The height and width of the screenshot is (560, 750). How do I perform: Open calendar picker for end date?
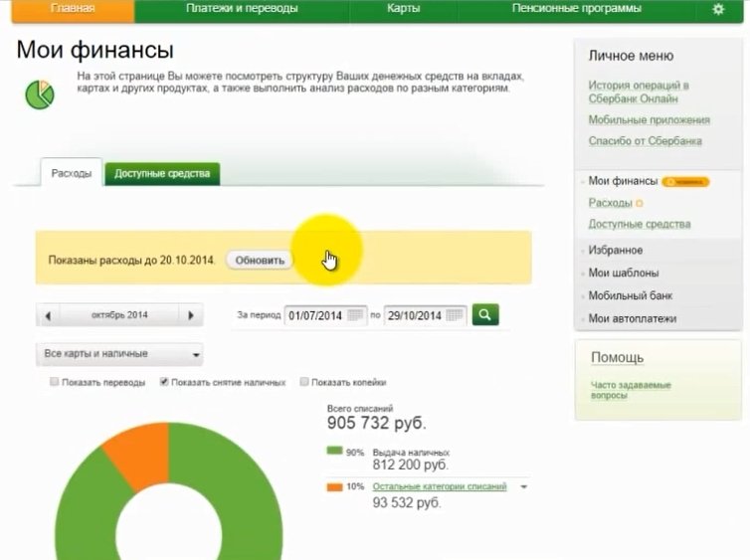tap(456, 316)
